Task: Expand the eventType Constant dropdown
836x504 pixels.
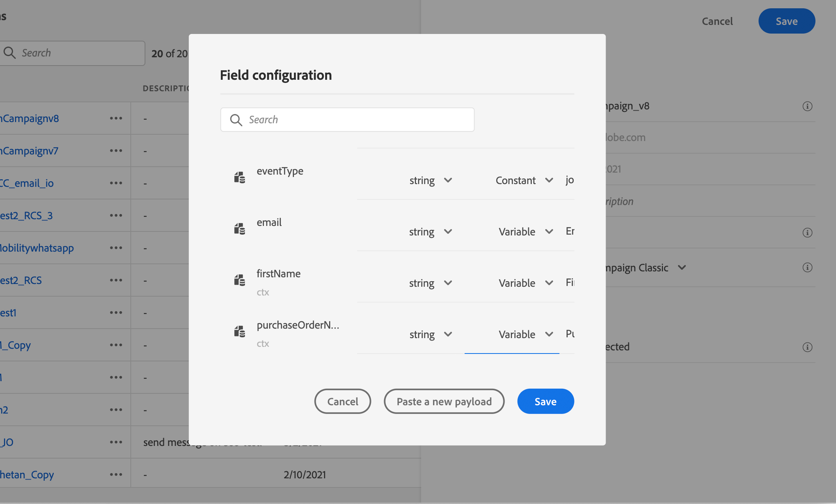Action: (x=524, y=181)
